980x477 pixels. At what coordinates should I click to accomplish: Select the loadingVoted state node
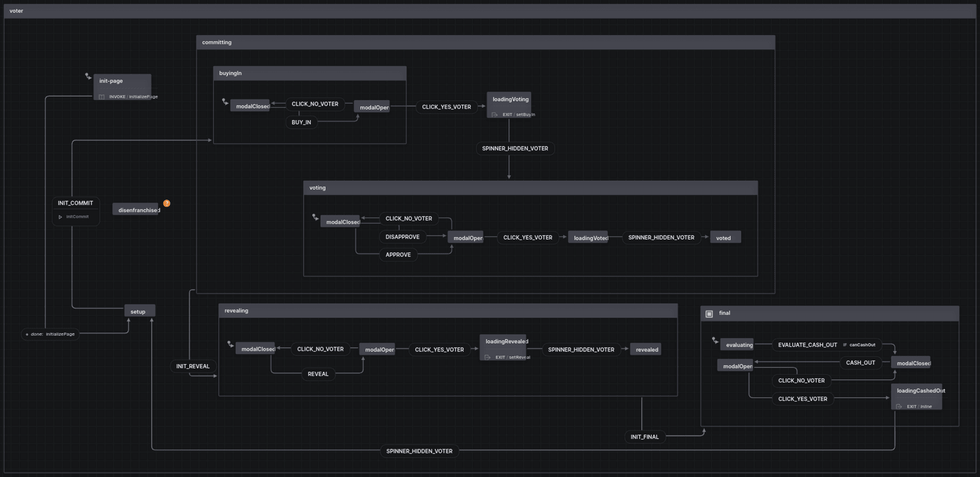[588, 237]
